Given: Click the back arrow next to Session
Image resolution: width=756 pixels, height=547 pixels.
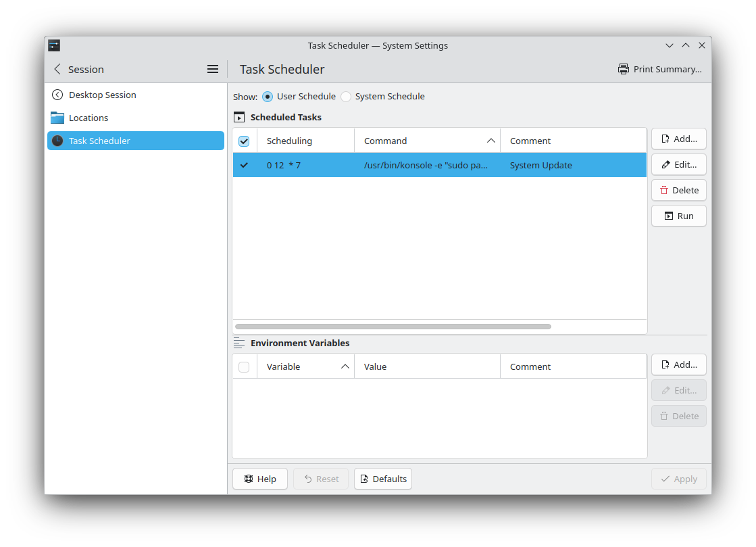Looking at the screenshot, I should coord(57,69).
